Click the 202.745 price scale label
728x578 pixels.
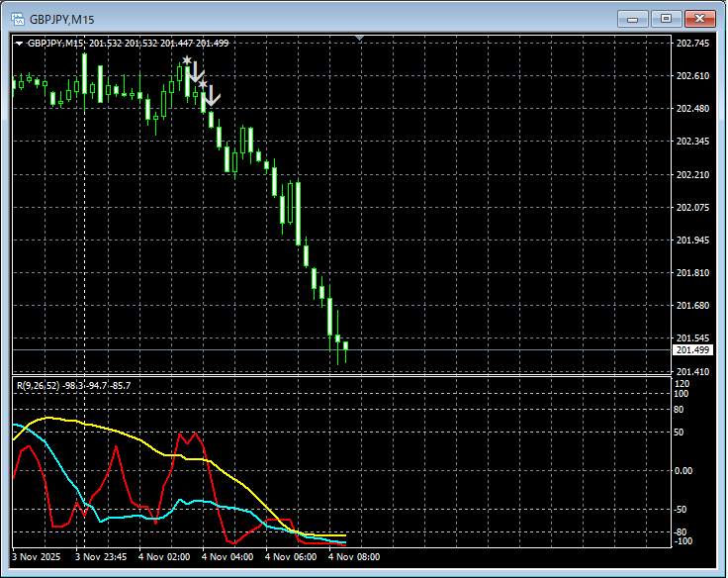tap(691, 44)
